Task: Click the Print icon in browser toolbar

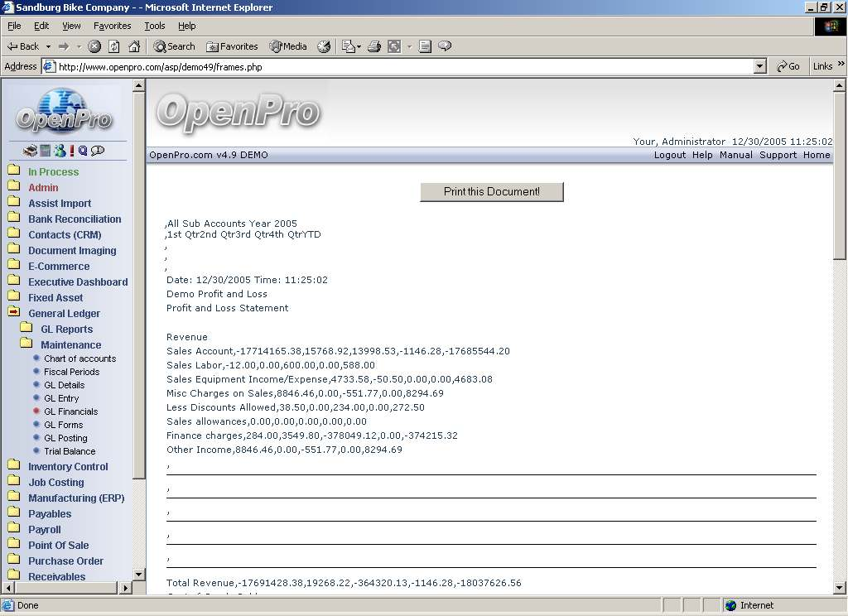Action: click(x=374, y=46)
